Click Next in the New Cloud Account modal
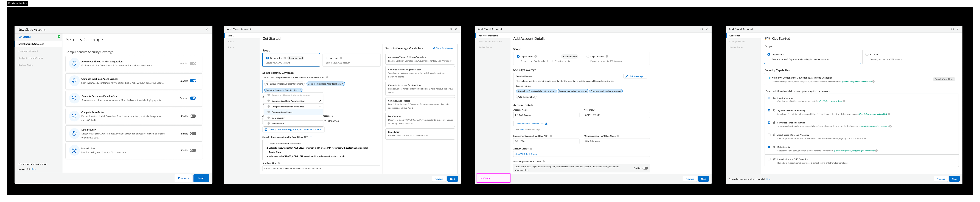 201,178
